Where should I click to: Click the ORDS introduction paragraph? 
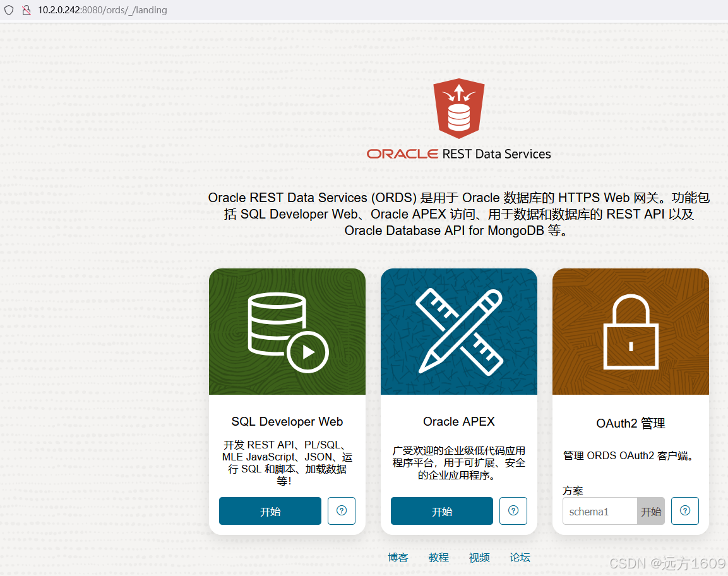(459, 214)
